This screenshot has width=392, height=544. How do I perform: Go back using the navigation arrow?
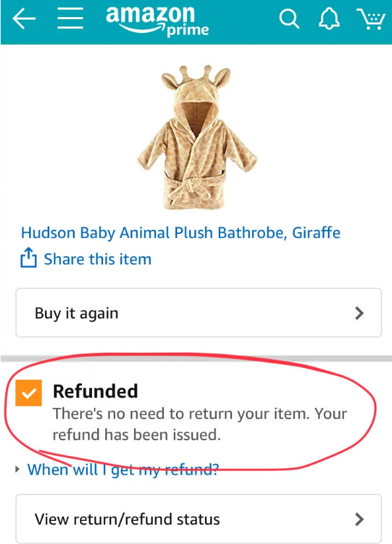24,19
